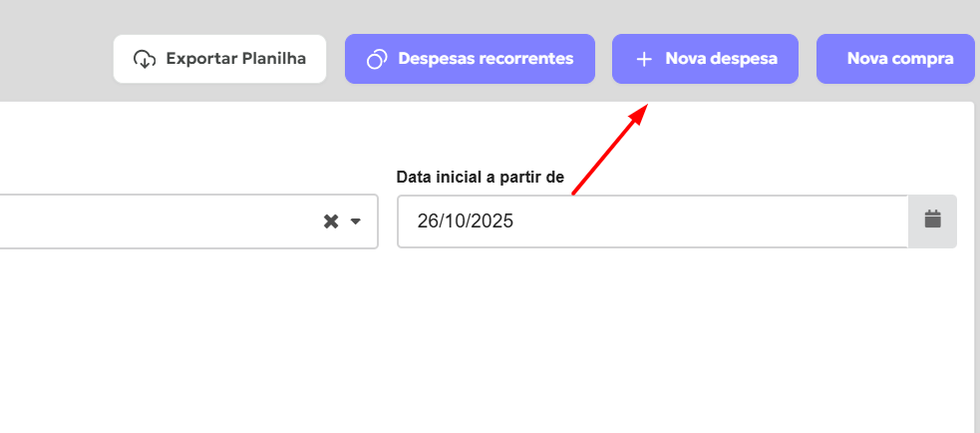Open the date picker via the calendar icon
980x433 pixels.
pos(932,220)
